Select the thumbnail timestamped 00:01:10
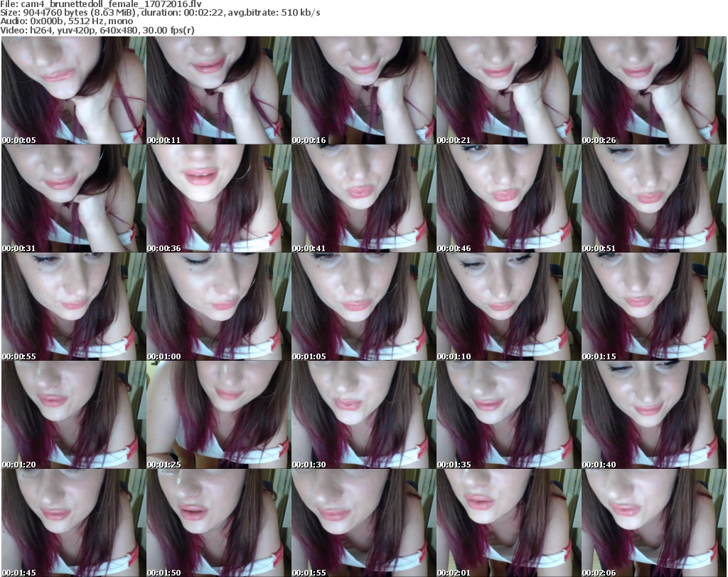 (508, 307)
